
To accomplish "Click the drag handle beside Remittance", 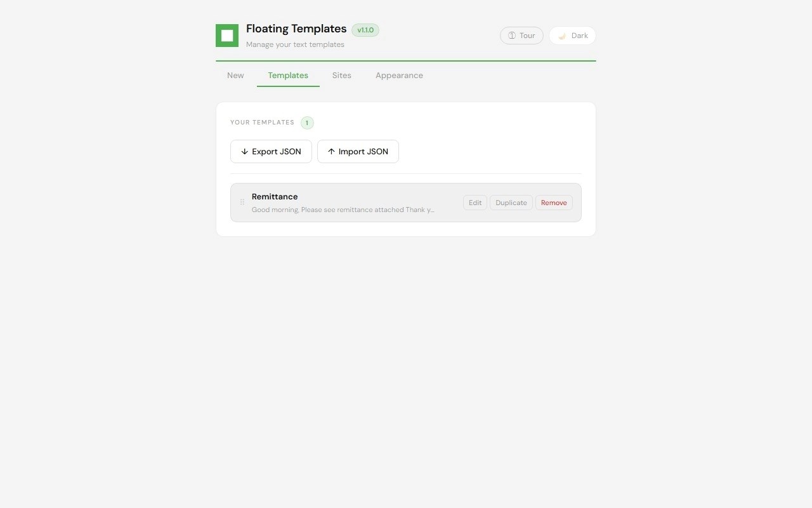I will [x=242, y=203].
